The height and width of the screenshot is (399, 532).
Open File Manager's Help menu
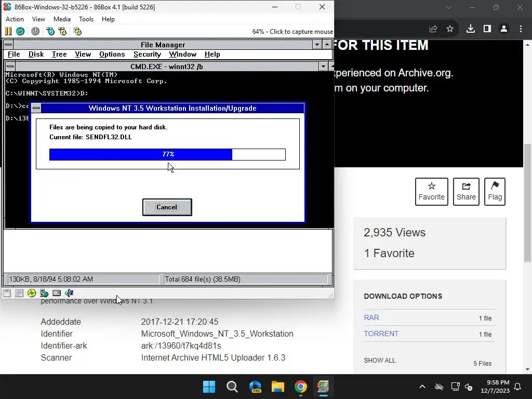pos(212,55)
